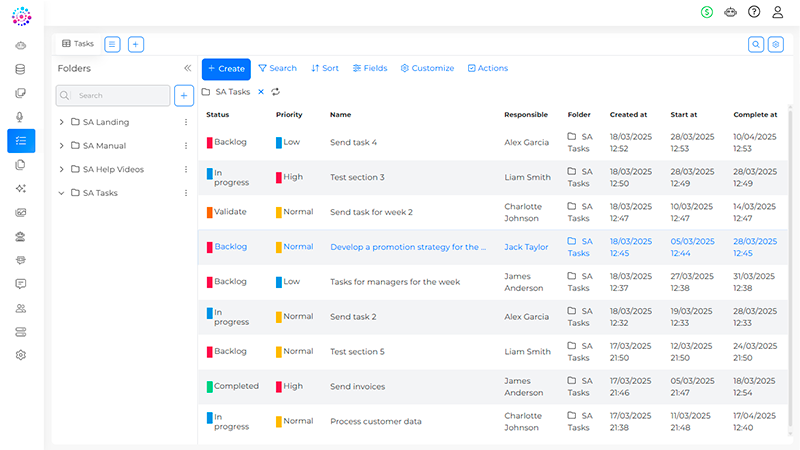Expand the SA Manual folder
The width and height of the screenshot is (800, 450).
(x=61, y=145)
